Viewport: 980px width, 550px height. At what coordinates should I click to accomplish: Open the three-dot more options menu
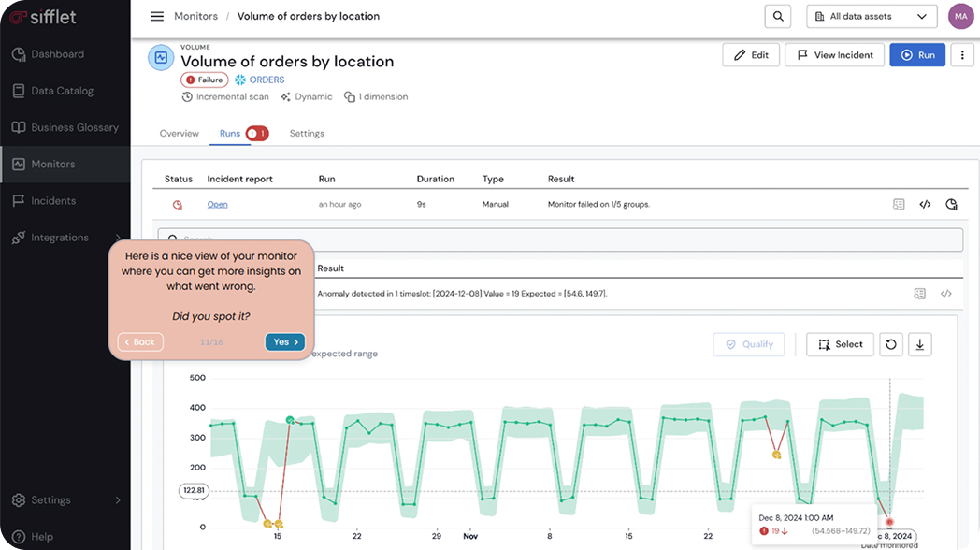tap(962, 55)
